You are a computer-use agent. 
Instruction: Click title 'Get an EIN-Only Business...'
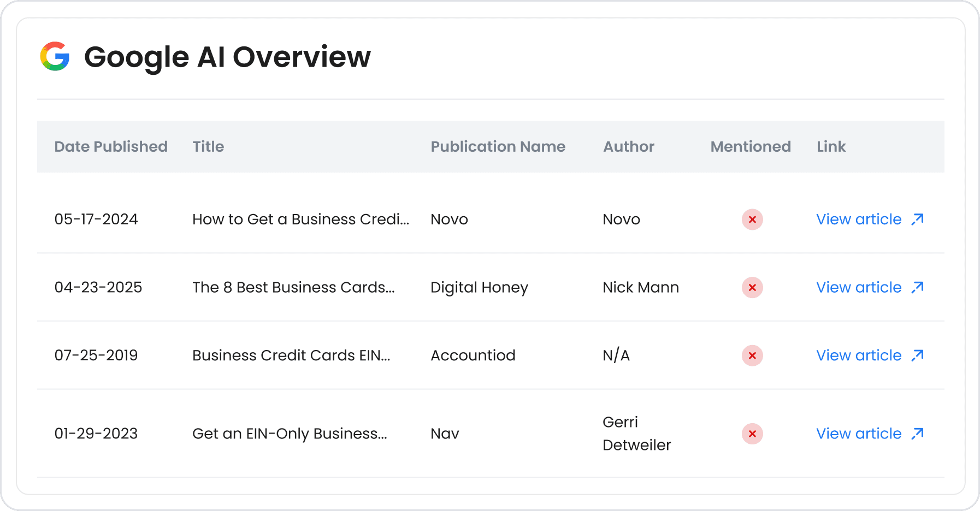(x=290, y=434)
